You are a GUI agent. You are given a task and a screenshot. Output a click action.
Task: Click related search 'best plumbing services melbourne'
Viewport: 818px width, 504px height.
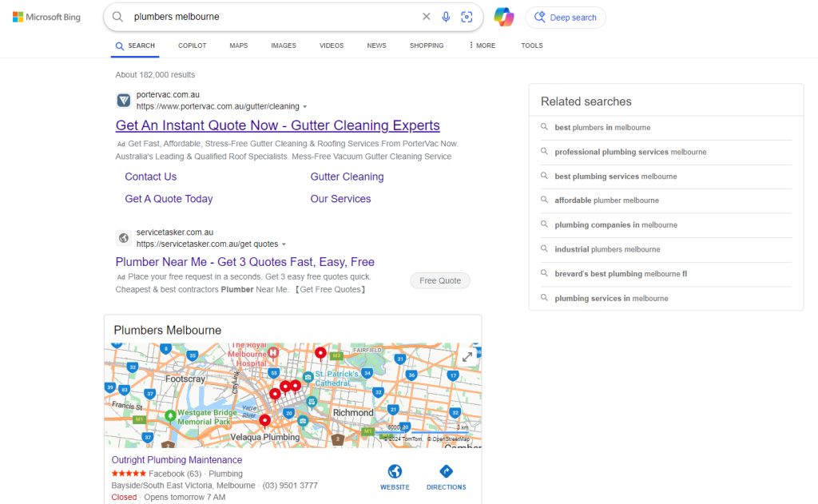point(616,177)
